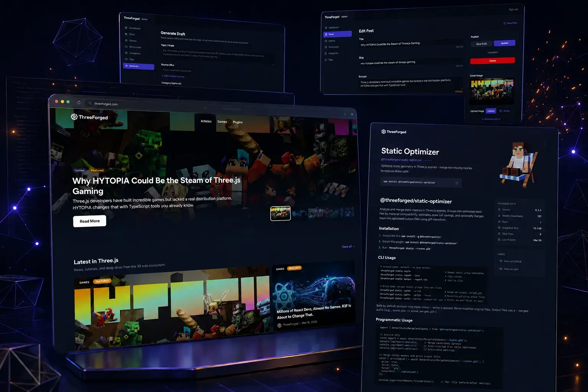588x392 pixels.
Task: Click the cover image preview in Edit Post
Action: click(x=492, y=92)
